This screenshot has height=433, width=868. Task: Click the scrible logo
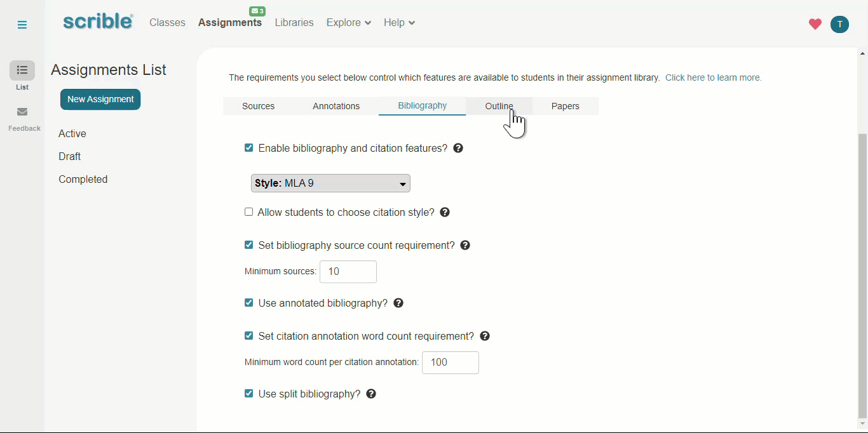(x=97, y=21)
